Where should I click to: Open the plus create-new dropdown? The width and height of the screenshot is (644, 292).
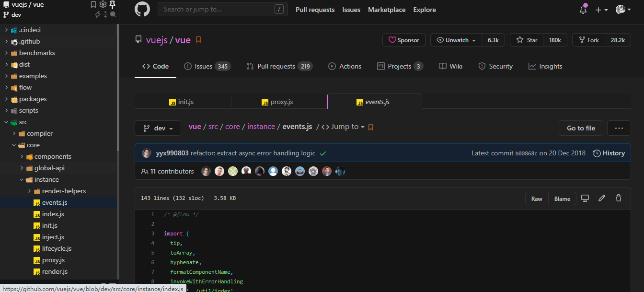[x=601, y=10]
